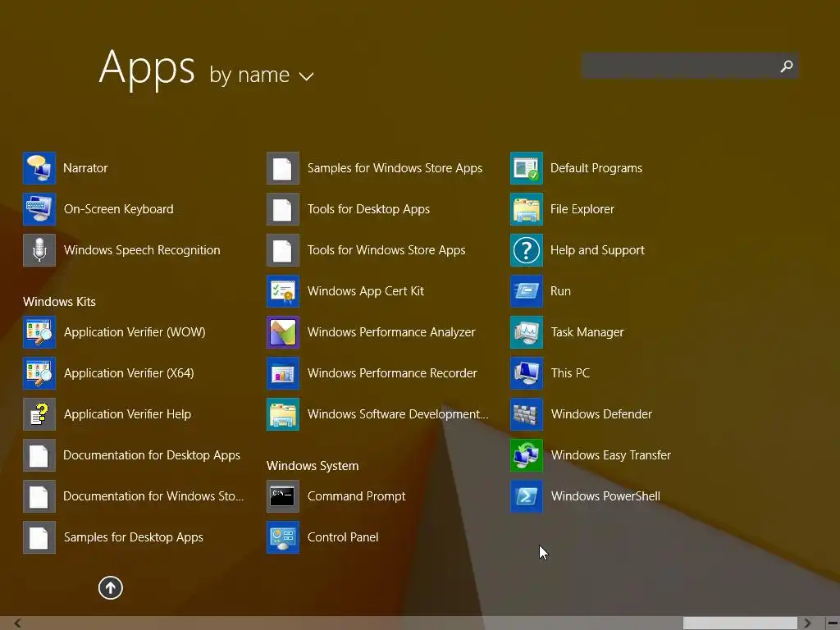
Task: Launch File Explorer icon
Action: point(527,209)
